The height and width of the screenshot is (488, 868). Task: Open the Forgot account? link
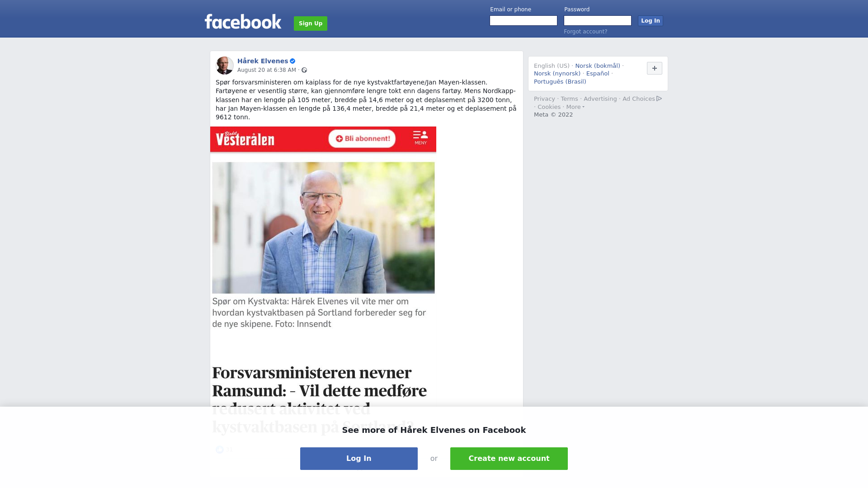coord(585,32)
